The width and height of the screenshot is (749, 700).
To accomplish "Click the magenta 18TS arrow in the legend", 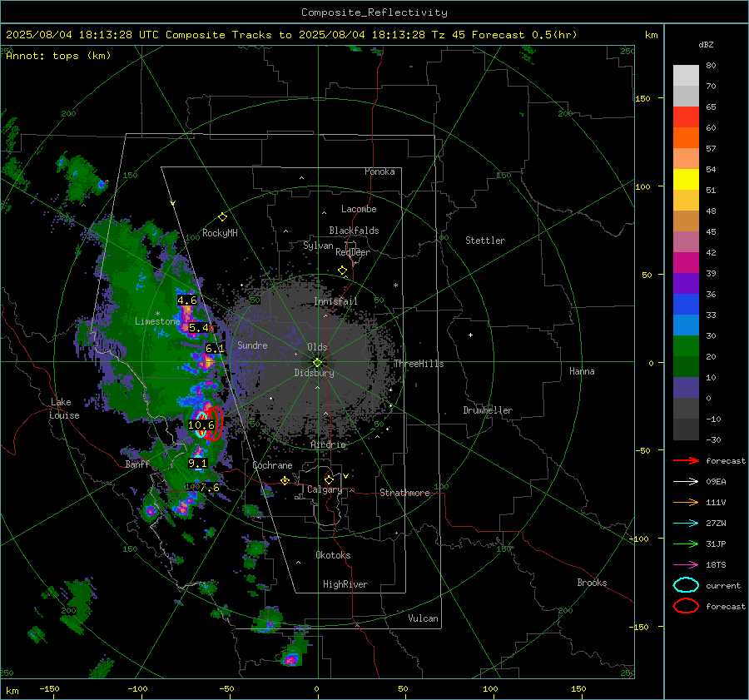I will 686,565.
